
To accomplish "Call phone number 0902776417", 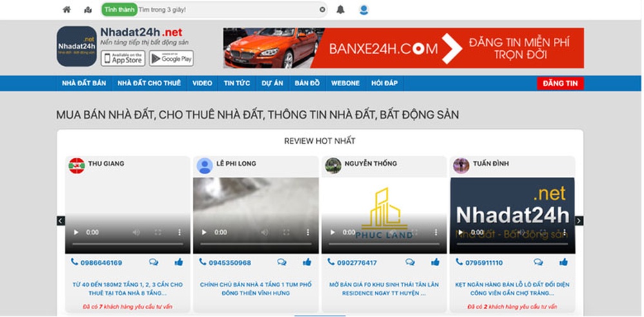I will 352,262.
